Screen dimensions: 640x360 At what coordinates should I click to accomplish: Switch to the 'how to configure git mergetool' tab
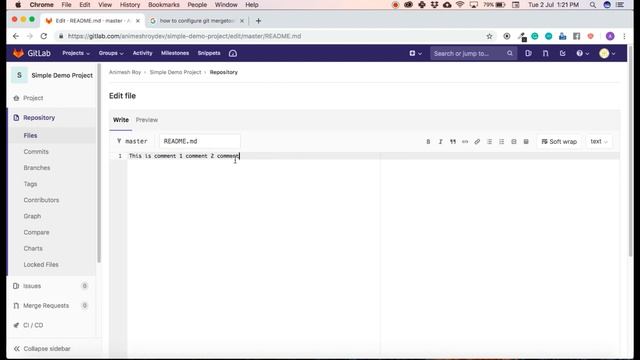tap(196, 21)
